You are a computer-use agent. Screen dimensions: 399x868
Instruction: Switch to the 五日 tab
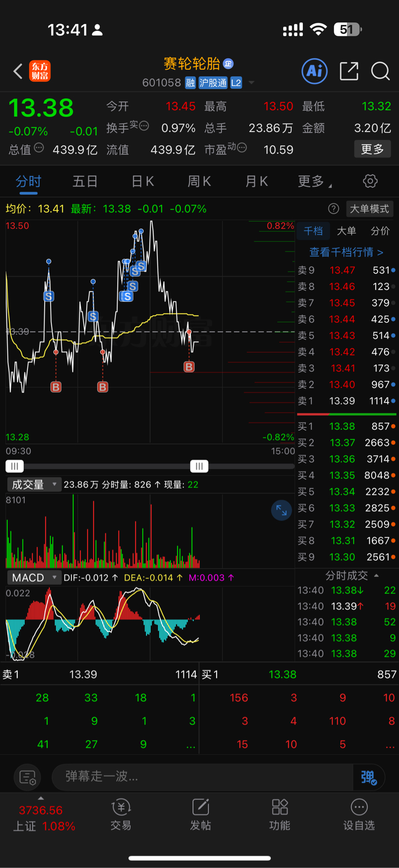coord(85,181)
